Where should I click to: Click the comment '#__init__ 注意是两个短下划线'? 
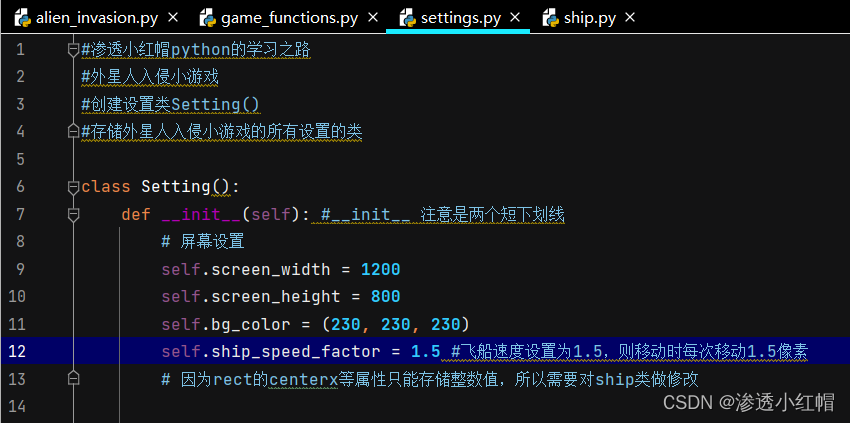443,215
